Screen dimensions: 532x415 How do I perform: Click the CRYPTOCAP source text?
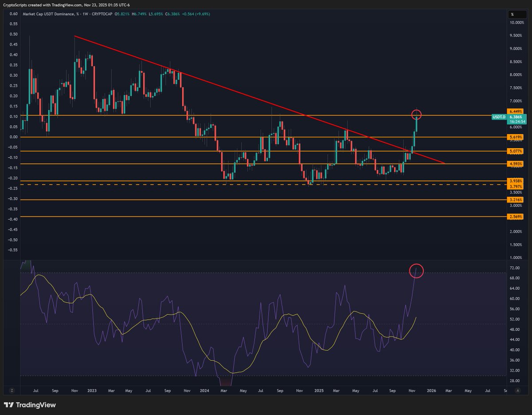point(102,14)
